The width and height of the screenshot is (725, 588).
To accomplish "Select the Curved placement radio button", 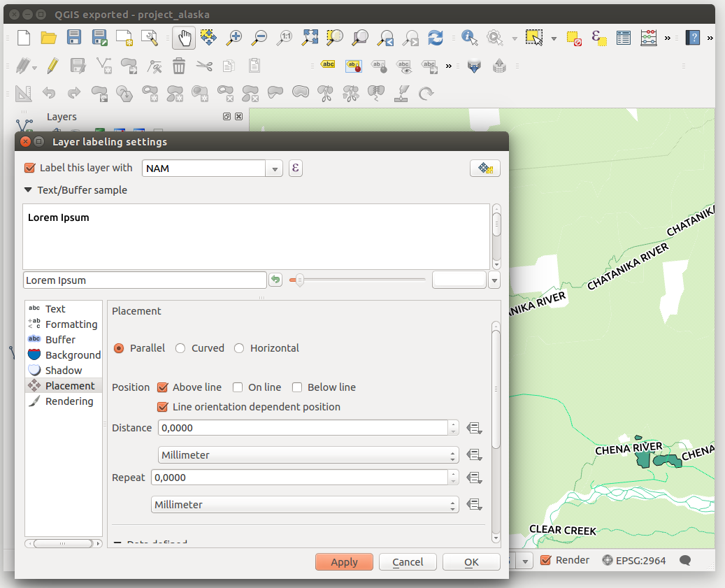I will pos(180,348).
